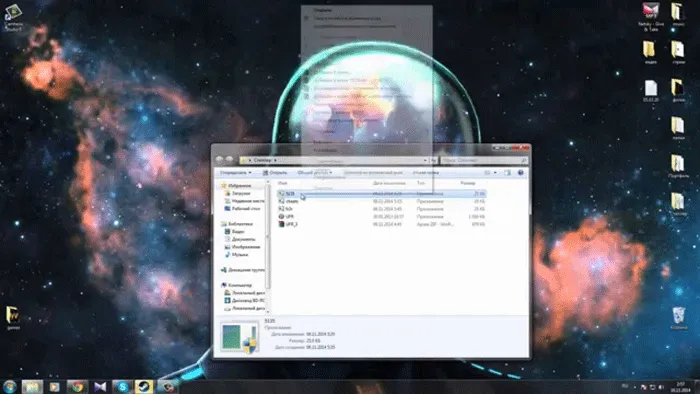Open the Упорядочить dropdown menu
700x394 pixels.
click(236, 173)
